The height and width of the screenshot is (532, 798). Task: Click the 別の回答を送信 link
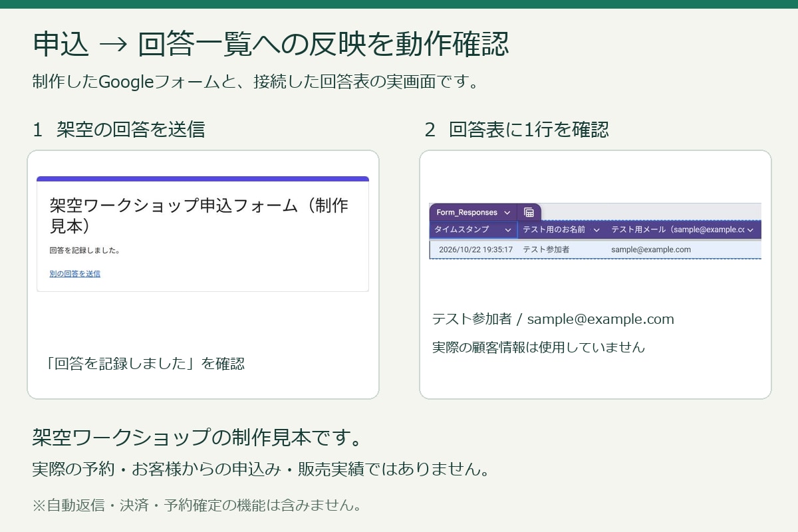(x=75, y=273)
